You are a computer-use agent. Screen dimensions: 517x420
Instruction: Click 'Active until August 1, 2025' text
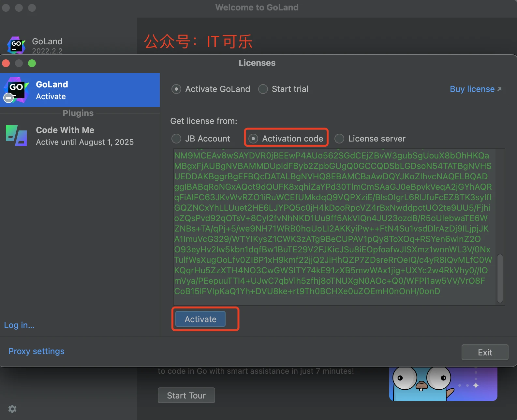(x=85, y=142)
